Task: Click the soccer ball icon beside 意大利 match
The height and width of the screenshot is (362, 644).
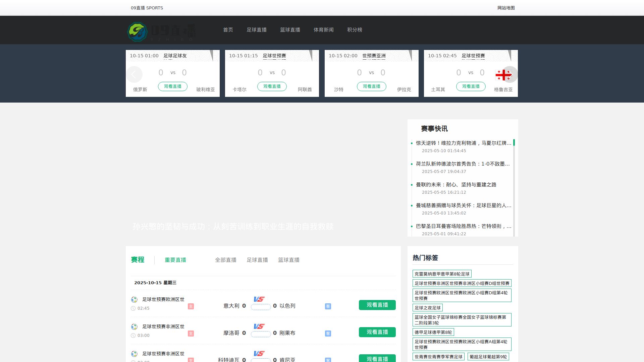Action: tap(135, 299)
